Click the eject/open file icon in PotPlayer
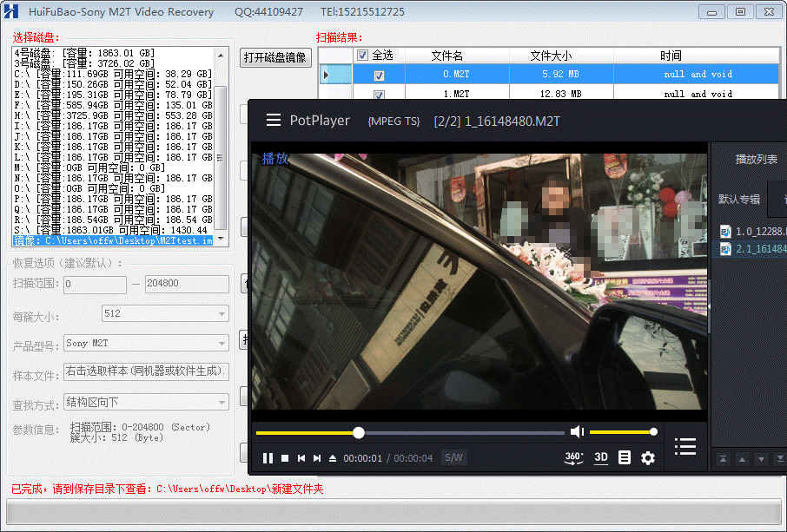This screenshot has width=787, height=532. click(x=333, y=457)
